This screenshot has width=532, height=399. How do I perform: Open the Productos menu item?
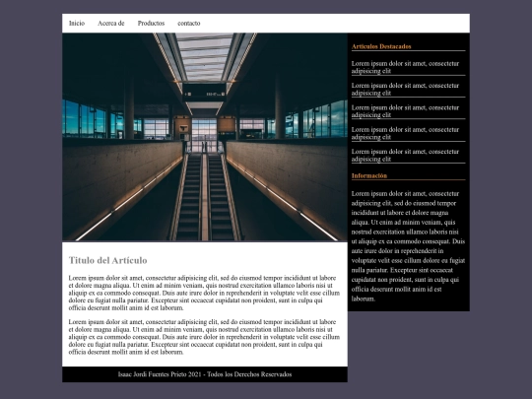click(151, 24)
